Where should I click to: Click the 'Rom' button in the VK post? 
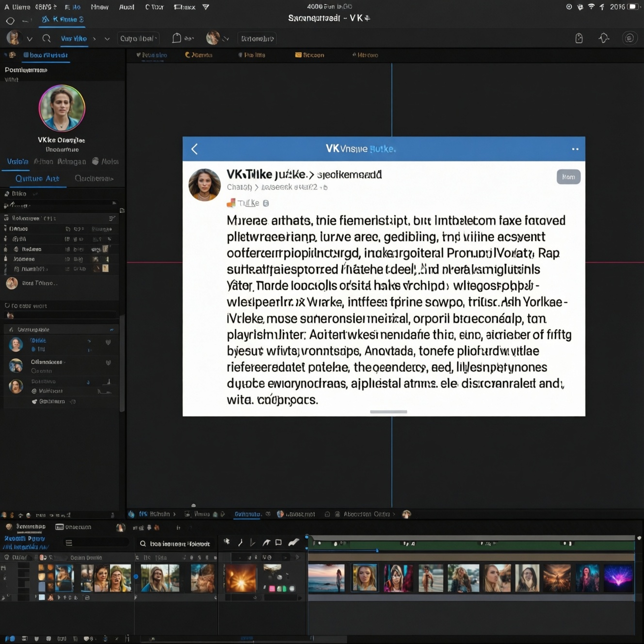pos(568,177)
